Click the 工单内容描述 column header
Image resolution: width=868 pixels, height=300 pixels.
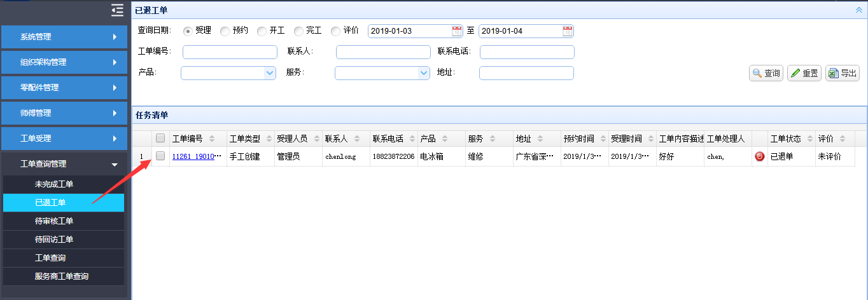coord(680,139)
